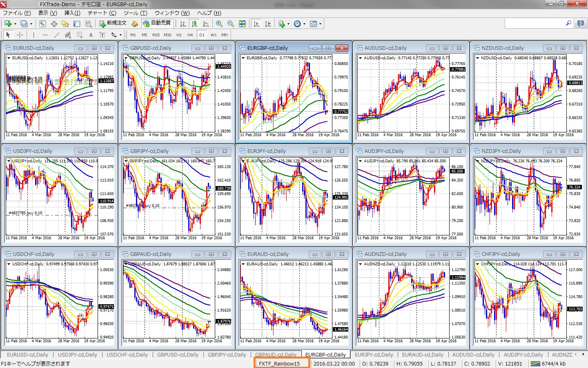Screen dimensions: 588x368
Task: Expand the new chart dropdown arrow
Action: coord(15,24)
